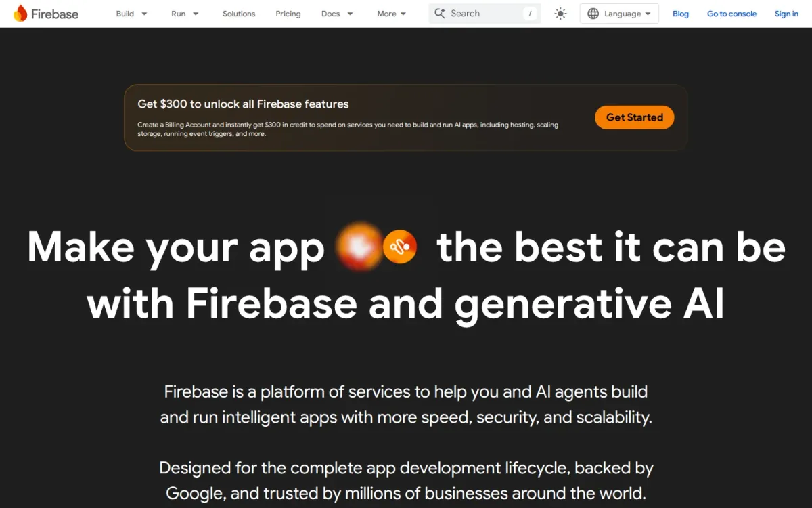Click the Sign in link
The width and height of the screenshot is (812, 508).
click(x=786, y=14)
